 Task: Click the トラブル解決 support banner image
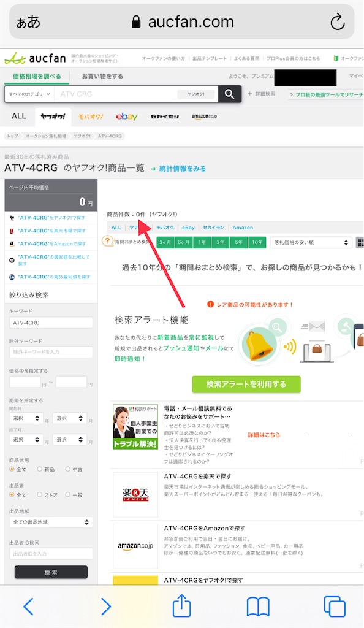tap(135, 427)
